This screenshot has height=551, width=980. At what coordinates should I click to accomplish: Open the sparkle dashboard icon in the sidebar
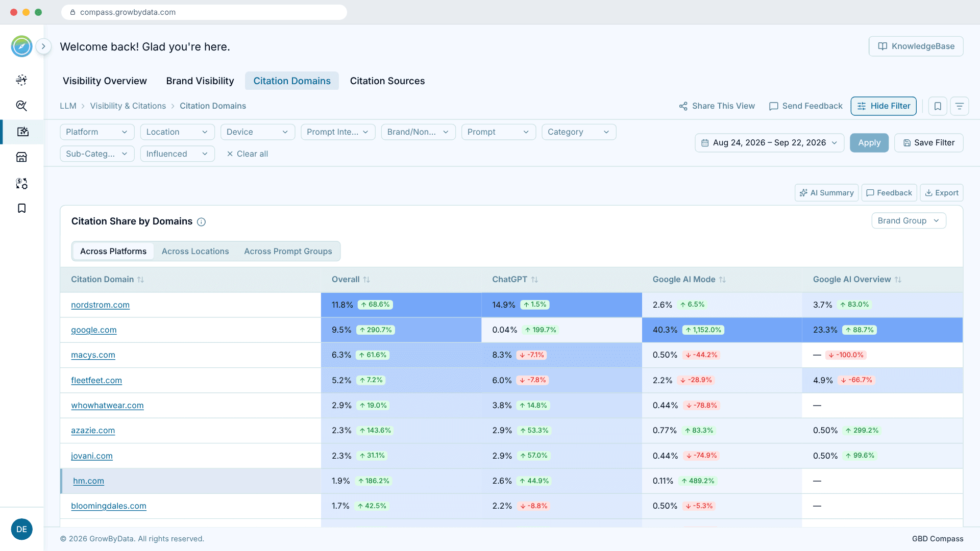[21, 80]
